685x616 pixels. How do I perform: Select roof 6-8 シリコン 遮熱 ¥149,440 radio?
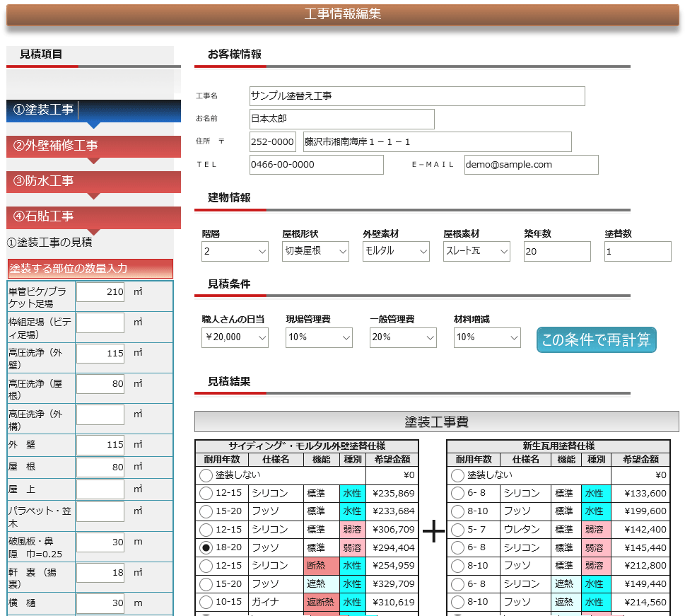[x=457, y=584]
